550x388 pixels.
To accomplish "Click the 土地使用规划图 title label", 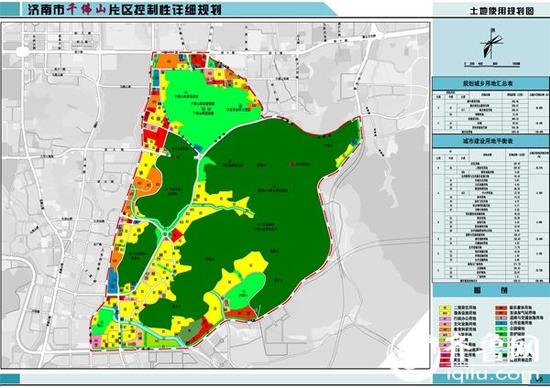I will point(502,11).
